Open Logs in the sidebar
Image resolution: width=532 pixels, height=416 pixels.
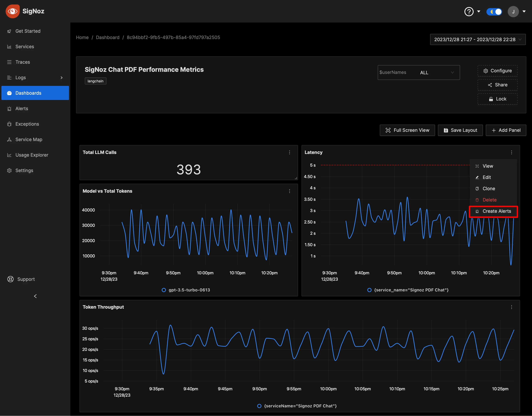point(35,77)
